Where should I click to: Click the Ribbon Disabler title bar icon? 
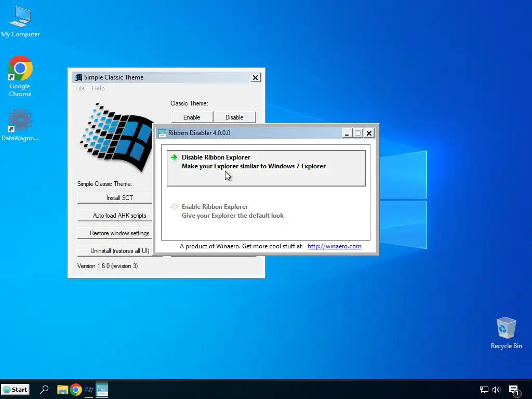tap(162, 133)
